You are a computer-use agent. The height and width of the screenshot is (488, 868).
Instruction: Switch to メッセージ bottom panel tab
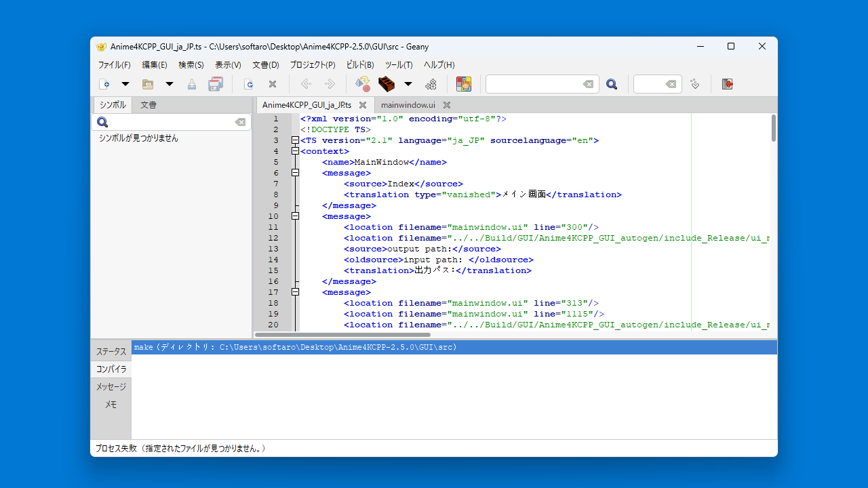[x=111, y=387]
